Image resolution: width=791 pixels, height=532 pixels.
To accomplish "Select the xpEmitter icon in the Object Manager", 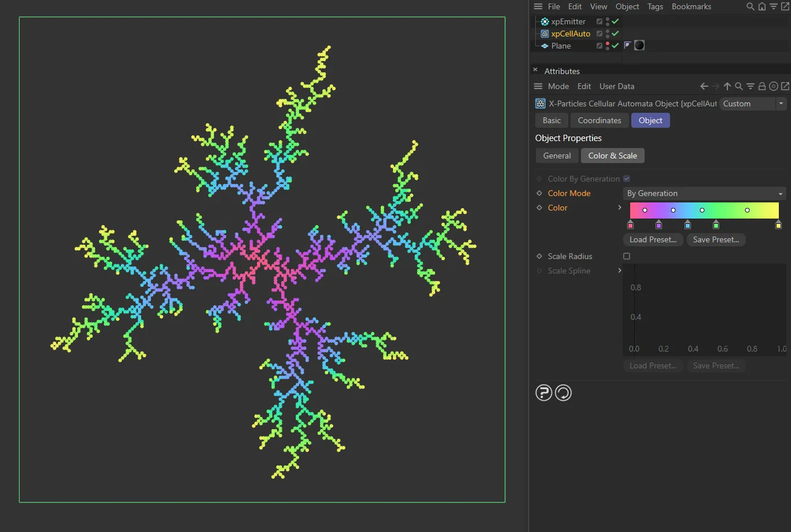I will tap(544, 21).
